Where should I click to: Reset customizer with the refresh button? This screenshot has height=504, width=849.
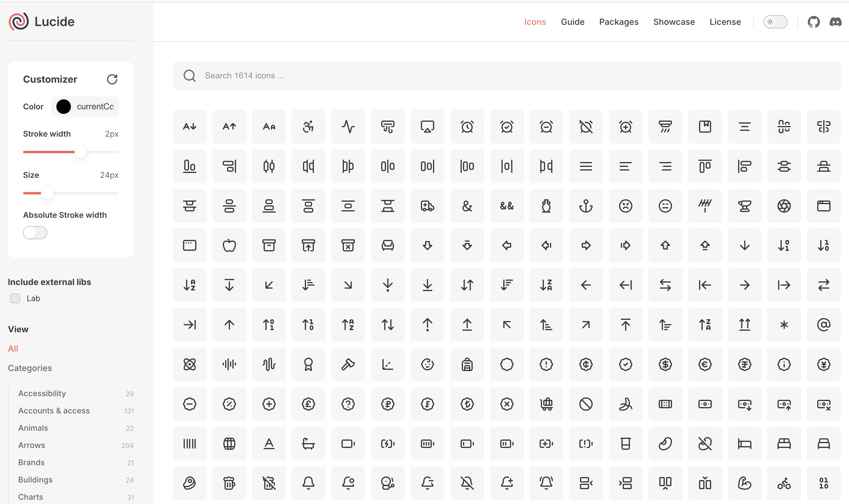[112, 79]
